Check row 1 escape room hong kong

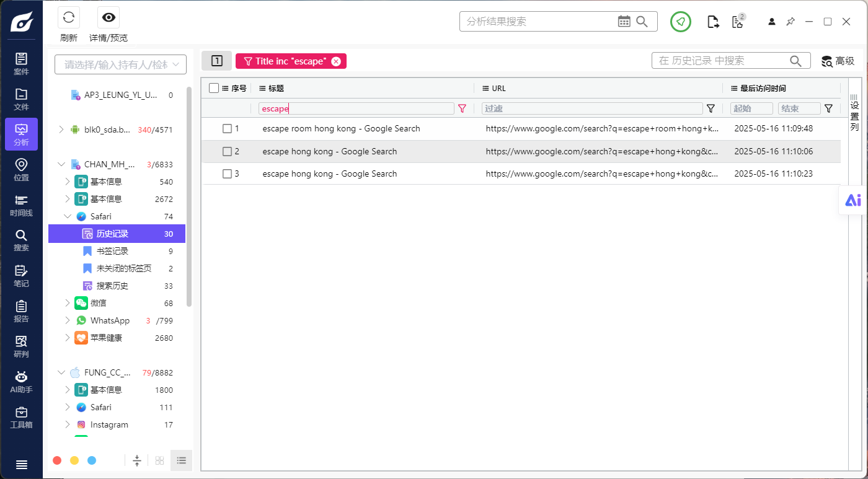point(227,129)
